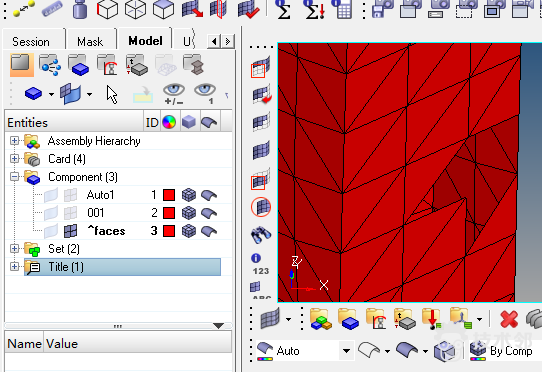The height and width of the screenshot is (372, 542).
Task: Collapse the Component (3) folder
Action: click(14, 177)
